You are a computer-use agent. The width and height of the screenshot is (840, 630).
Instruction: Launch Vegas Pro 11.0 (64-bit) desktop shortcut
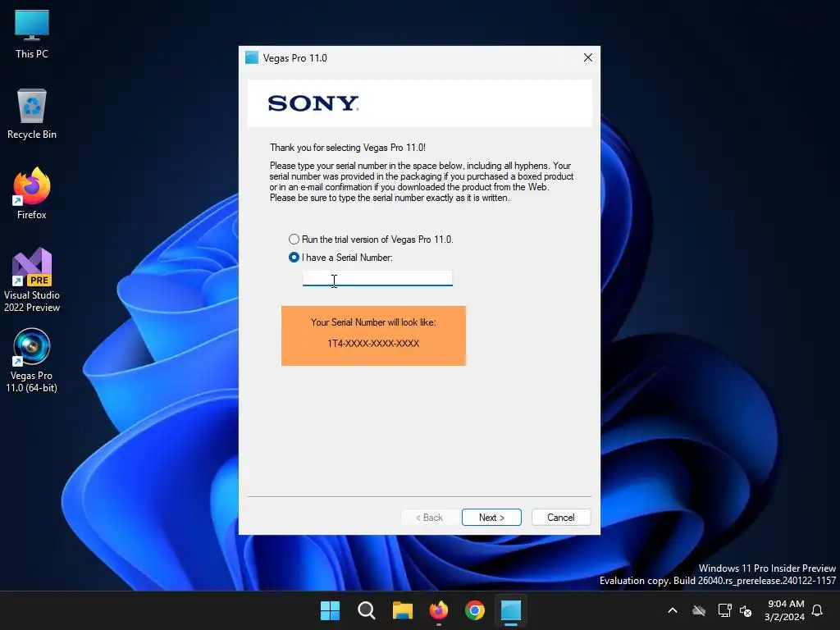(32, 360)
